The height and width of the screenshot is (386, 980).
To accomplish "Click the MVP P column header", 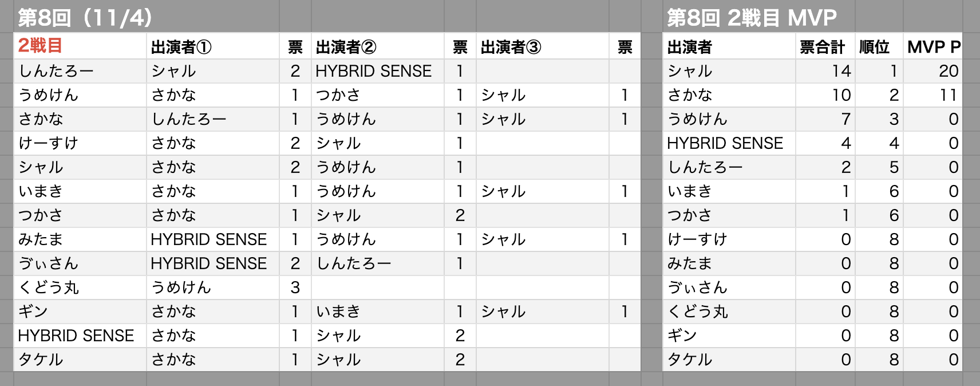I will 934,47.
